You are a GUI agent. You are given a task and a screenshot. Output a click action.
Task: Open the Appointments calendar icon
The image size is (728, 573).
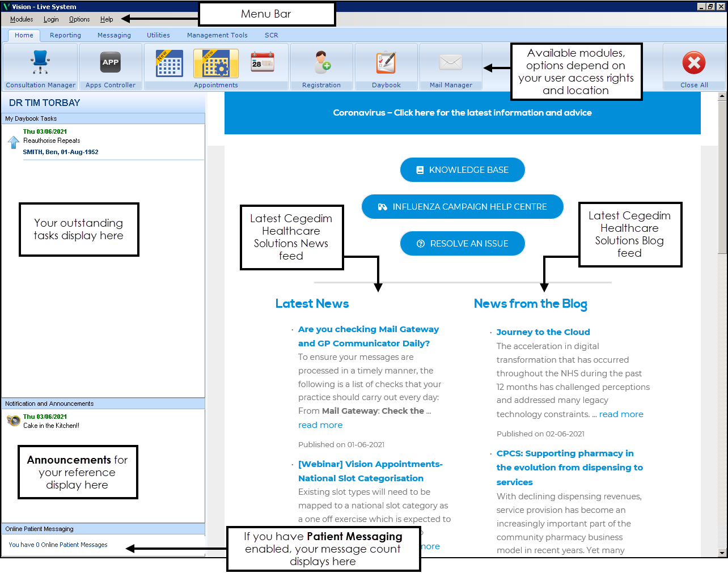click(x=170, y=63)
